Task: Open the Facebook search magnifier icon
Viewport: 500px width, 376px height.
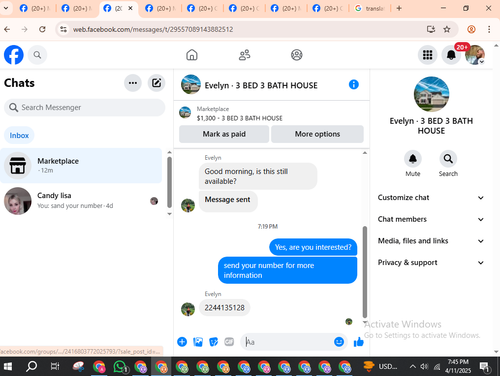Action: click(37, 55)
